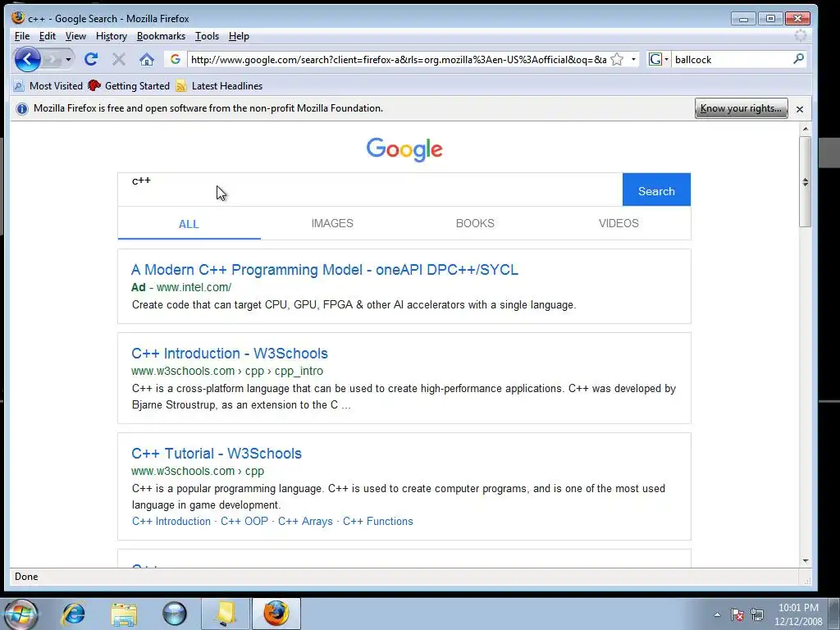
Task: Open the Getting Started bookmark
Action: click(x=129, y=85)
